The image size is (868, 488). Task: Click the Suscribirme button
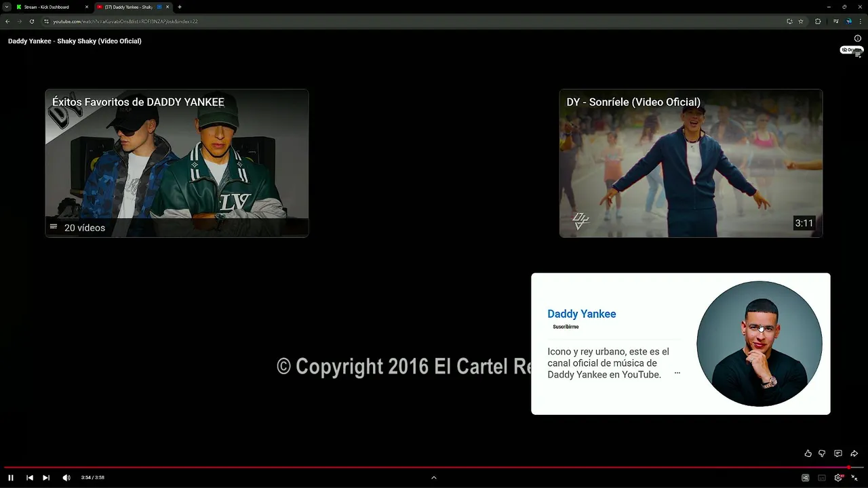click(x=566, y=327)
